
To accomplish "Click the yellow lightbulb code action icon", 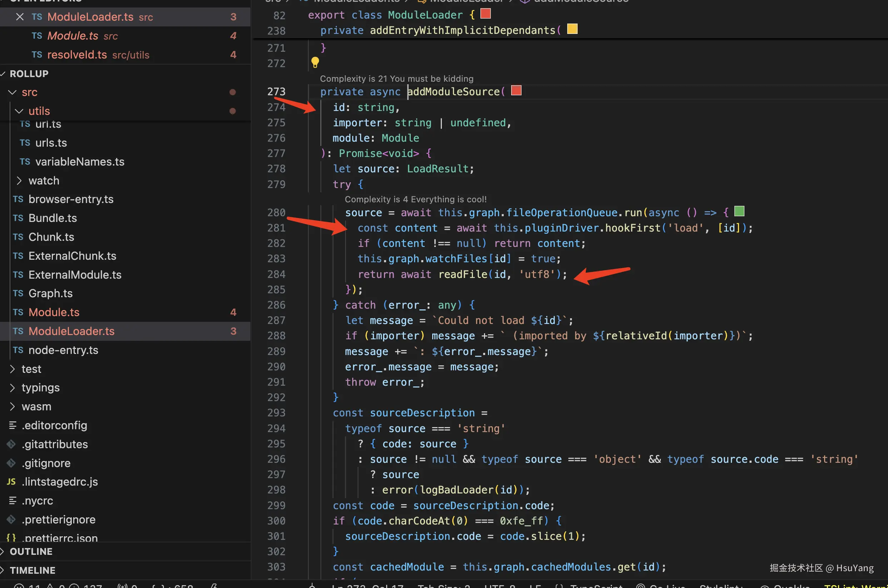I will pos(315,62).
